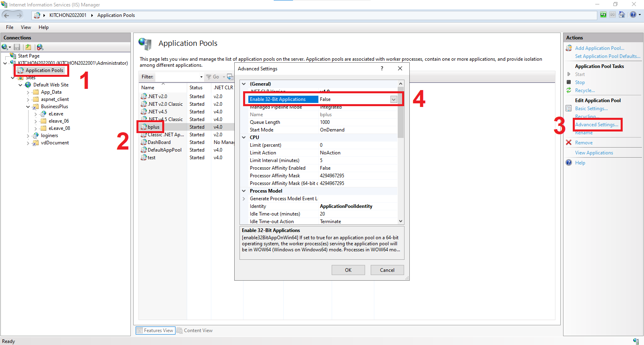Click the refresh page icon in address bar
The height and width of the screenshot is (345, 644).
pos(603,15)
